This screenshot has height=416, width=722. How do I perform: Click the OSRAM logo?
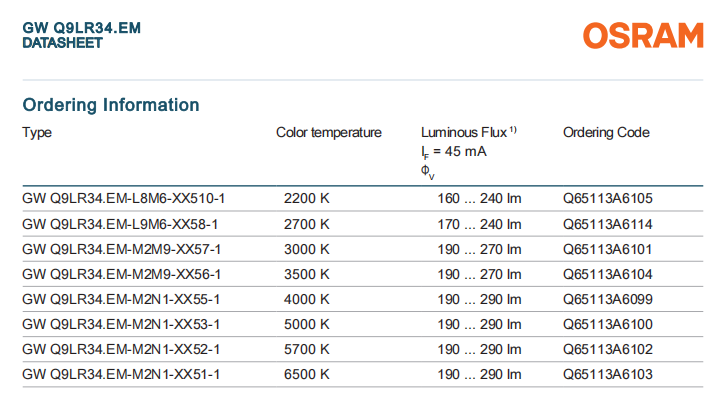644,36
